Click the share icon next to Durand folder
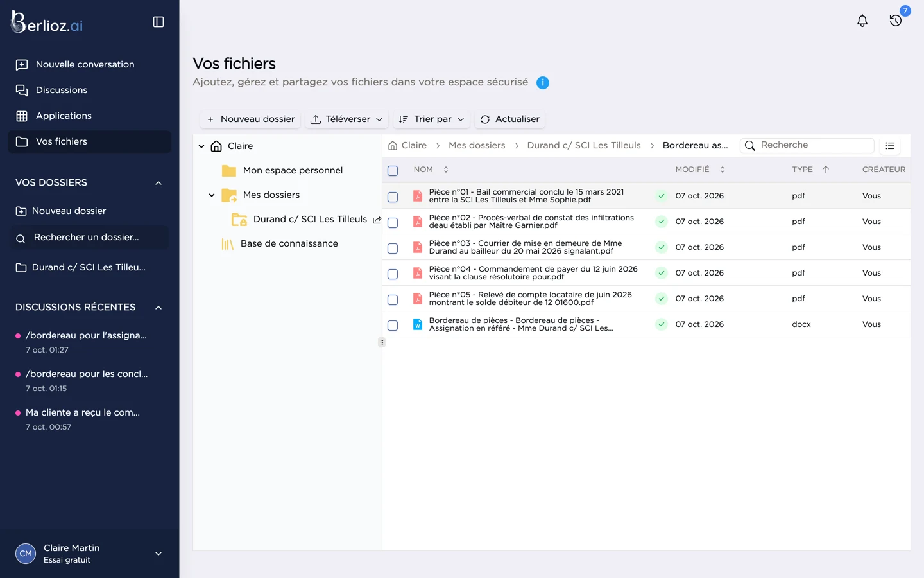The height and width of the screenshot is (578, 924). point(377,220)
